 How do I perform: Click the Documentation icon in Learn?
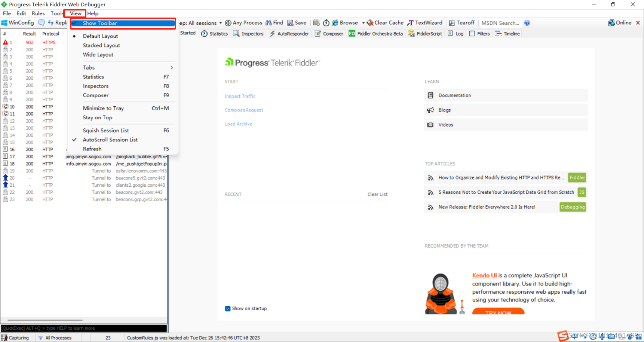(x=430, y=95)
